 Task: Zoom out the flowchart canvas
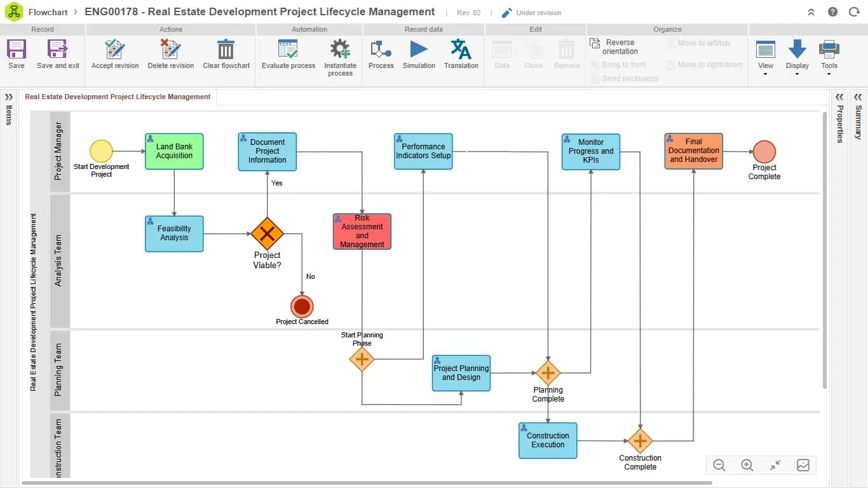[x=719, y=465]
